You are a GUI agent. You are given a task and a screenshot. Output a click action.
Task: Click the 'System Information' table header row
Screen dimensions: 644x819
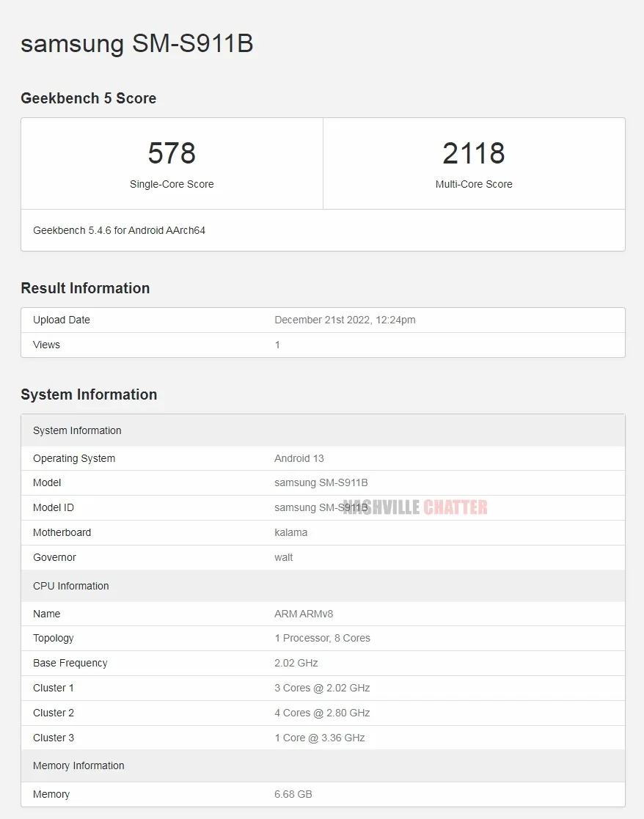[x=323, y=430]
